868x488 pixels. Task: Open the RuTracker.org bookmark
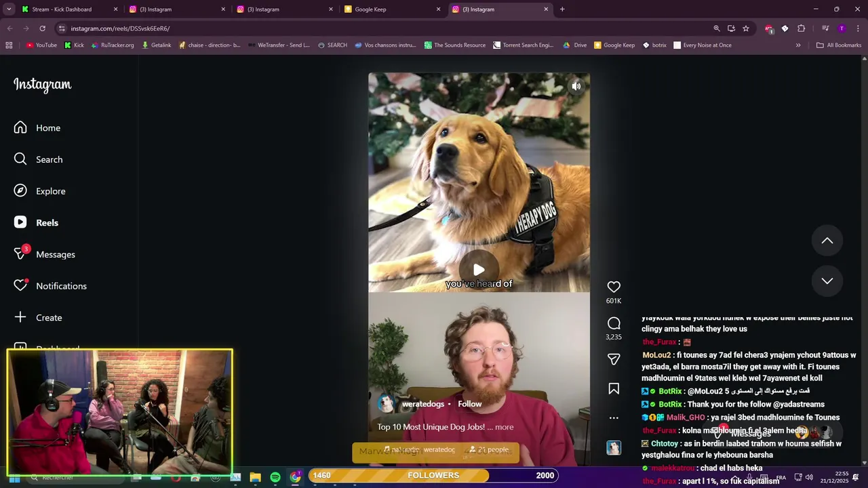[x=112, y=45]
